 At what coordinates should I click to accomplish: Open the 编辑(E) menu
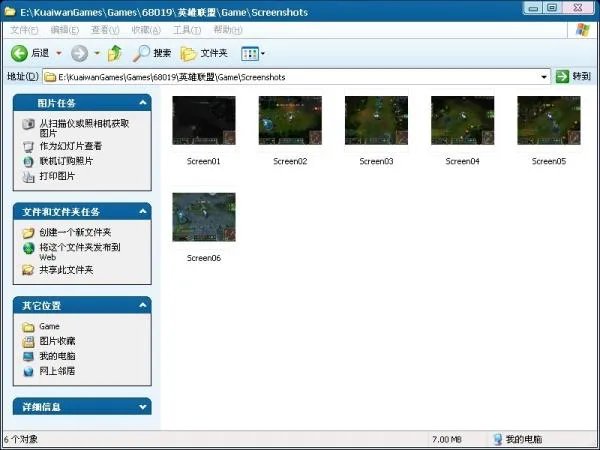pos(65,30)
